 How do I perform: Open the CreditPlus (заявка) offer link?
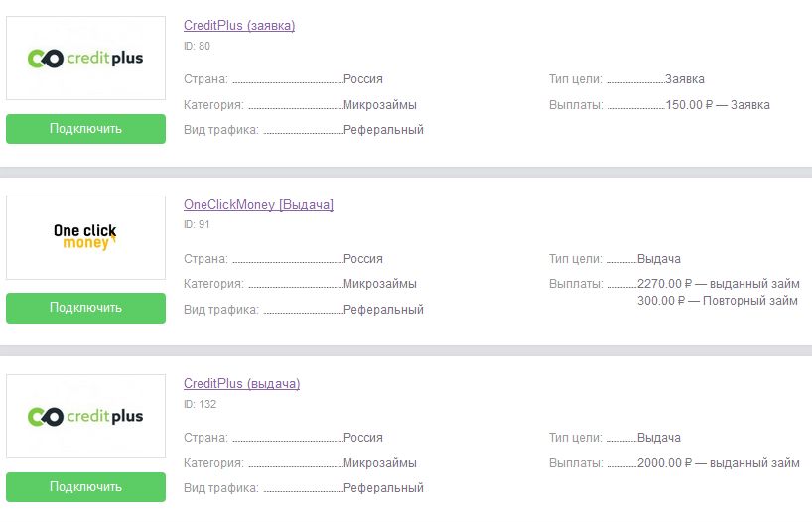click(x=239, y=26)
